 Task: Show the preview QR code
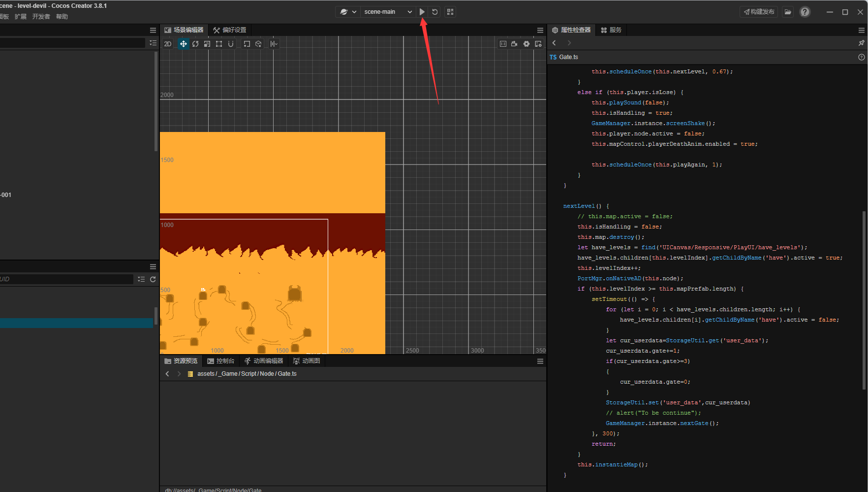[450, 12]
